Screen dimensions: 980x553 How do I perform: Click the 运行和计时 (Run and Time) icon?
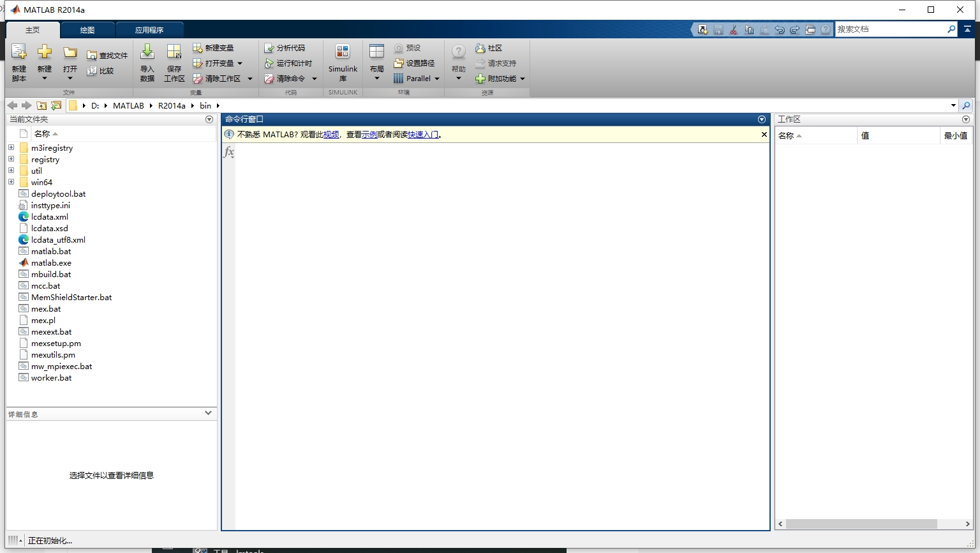(x=289, y=63)
